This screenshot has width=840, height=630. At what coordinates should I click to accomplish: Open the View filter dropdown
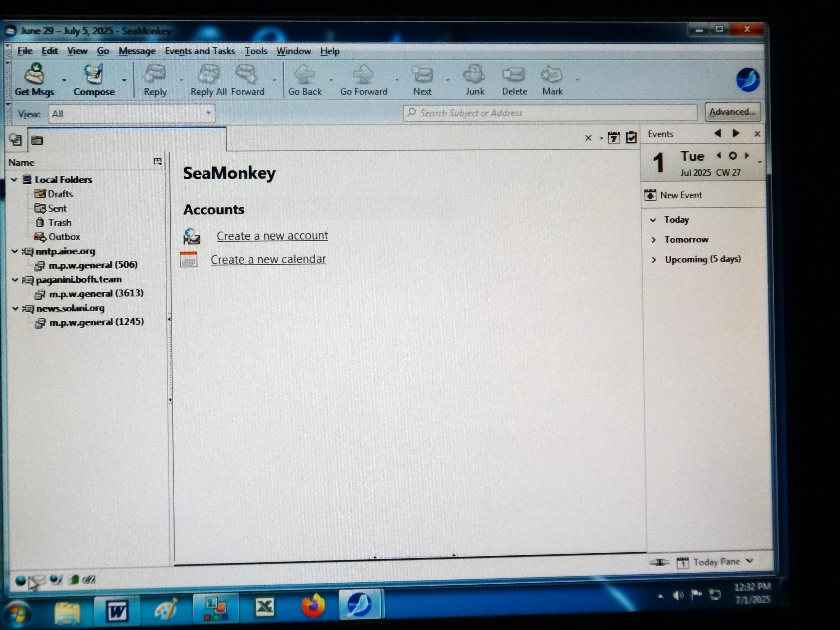point(131,113)
